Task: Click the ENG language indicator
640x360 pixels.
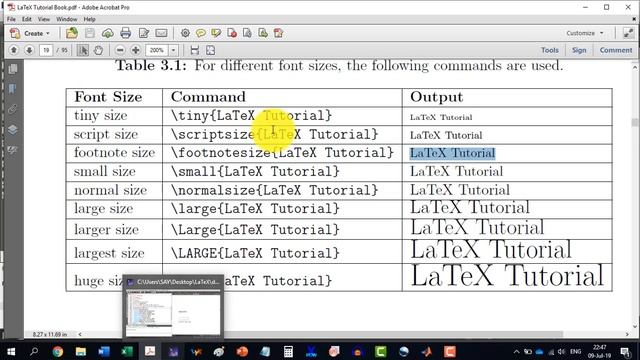Action: [x=576, y=351]
